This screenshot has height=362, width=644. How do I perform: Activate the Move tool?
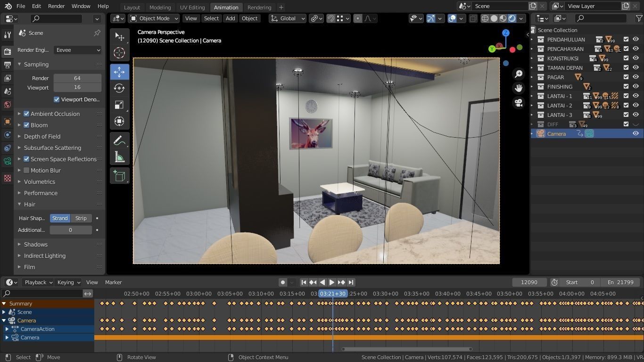click(119, 72)
